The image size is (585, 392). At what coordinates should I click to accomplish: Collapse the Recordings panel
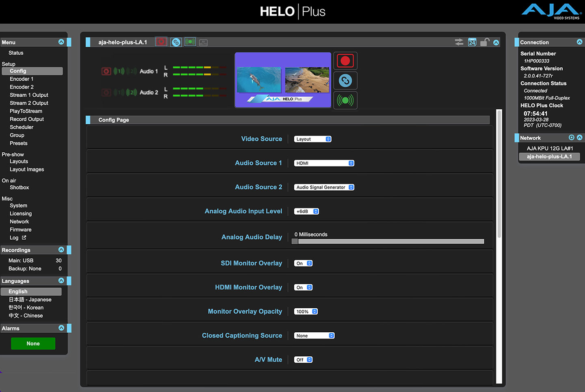[x=61, y=249]
